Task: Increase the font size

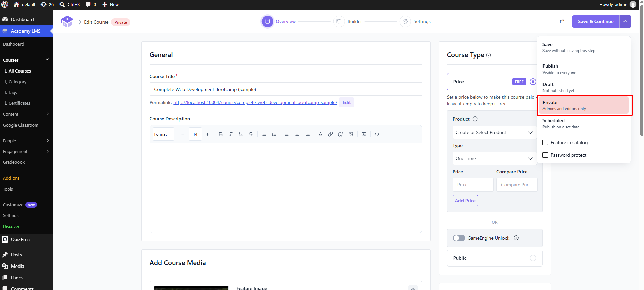Action: pyautogui.click(x=207, y=134)
